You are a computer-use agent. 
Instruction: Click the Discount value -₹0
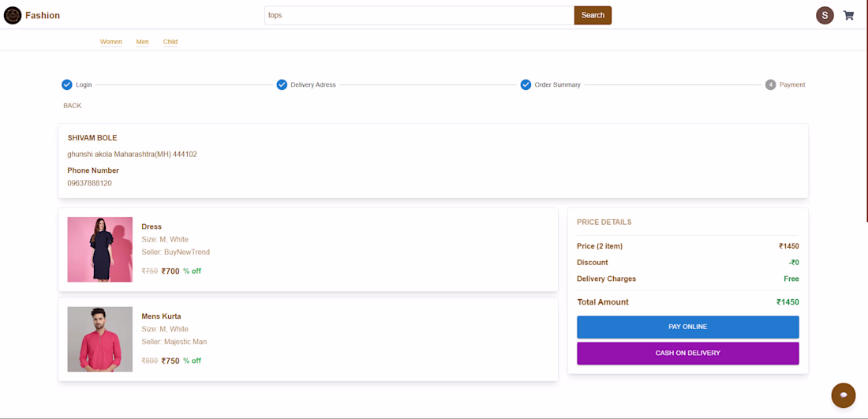(794, 262)
